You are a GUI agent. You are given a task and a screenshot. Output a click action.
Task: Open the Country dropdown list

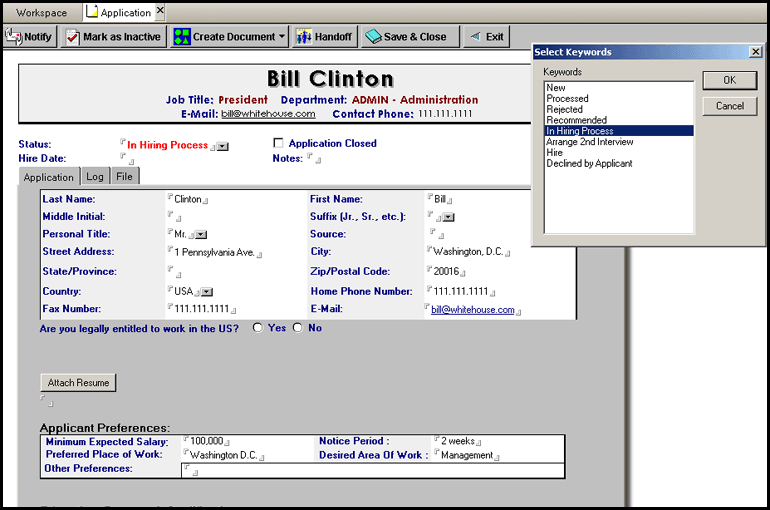tap(207, 292)
